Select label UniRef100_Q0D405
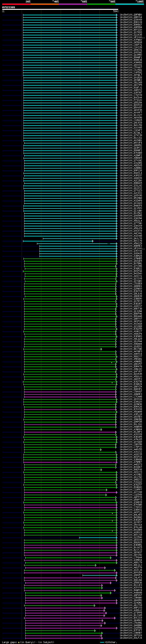 tap(131, 254)
